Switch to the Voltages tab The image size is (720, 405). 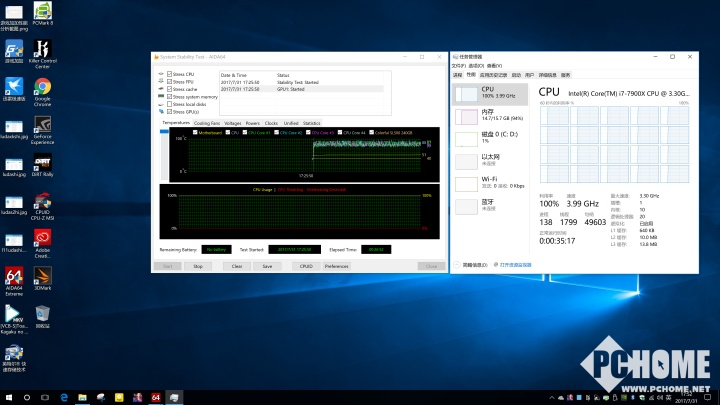tap(233, 123)
